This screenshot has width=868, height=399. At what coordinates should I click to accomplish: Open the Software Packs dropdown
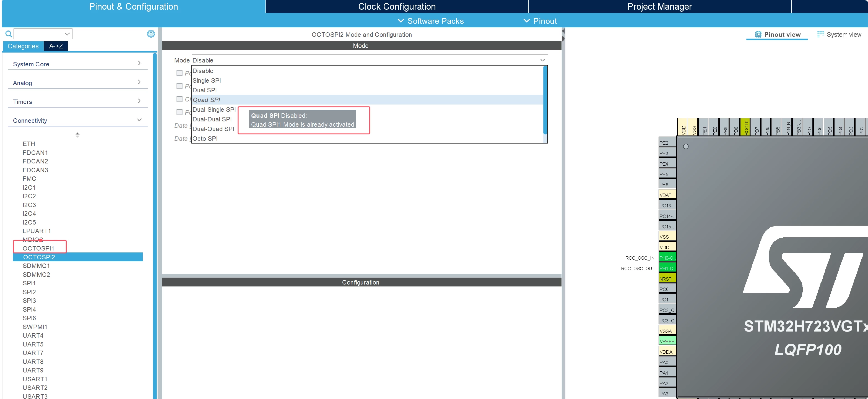431,21
